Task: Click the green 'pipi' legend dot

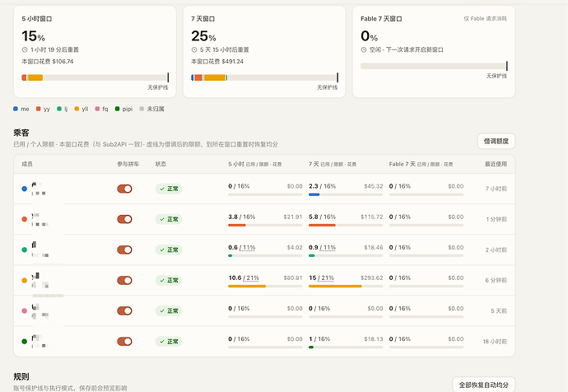Action: coord(117,109)
